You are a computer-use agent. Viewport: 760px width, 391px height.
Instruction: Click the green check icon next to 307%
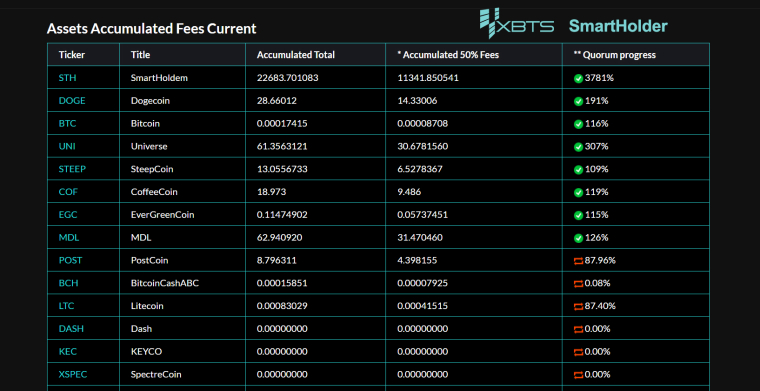tap(578, 147)
